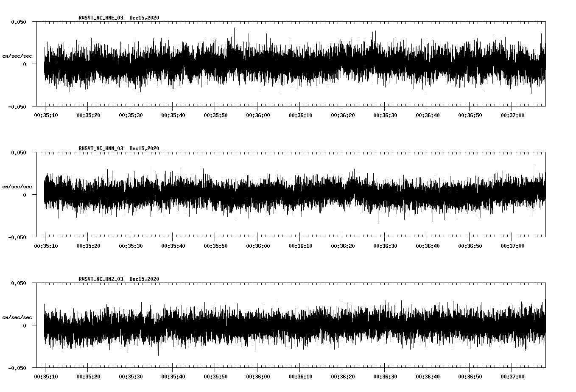Click the 00:37:00 time tick under bottom plot
Screen dimensions: 576x392
coord(512,376)
